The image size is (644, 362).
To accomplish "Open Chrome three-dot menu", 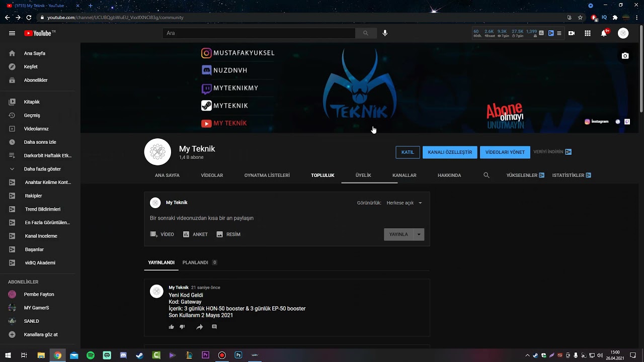I will [x=637, y=17].
